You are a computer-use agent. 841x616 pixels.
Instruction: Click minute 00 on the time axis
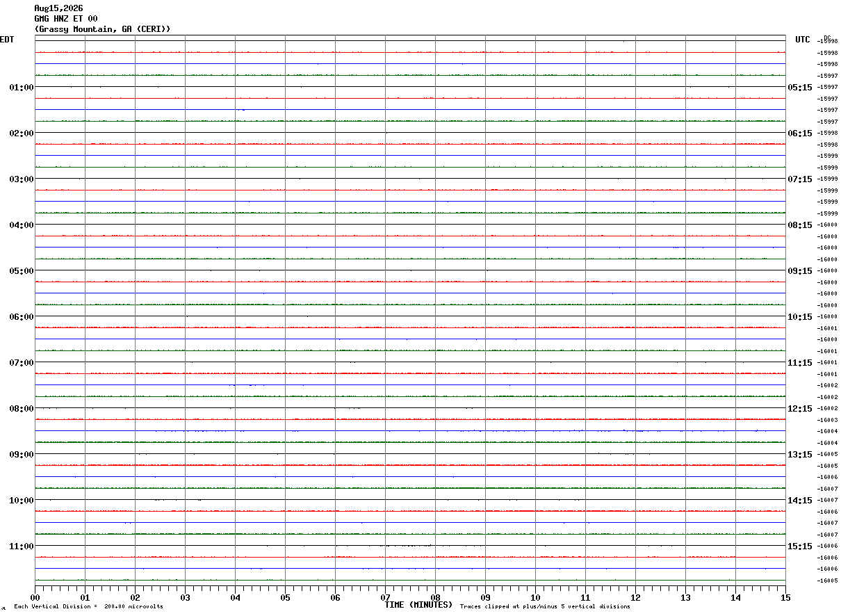pos(35,597)
